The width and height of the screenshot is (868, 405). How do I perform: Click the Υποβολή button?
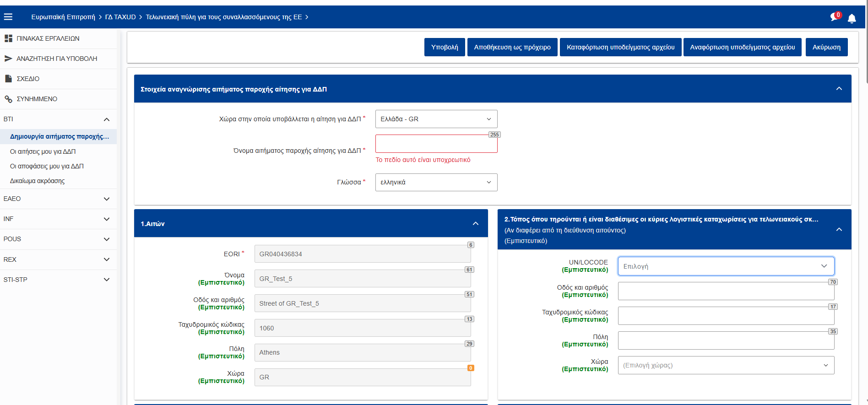tap(444, 47)
